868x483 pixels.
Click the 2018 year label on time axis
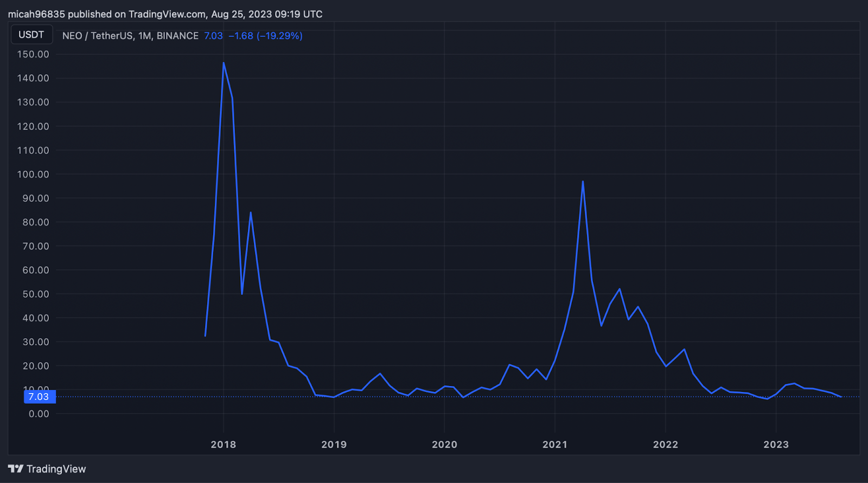(x=224, y=445)
